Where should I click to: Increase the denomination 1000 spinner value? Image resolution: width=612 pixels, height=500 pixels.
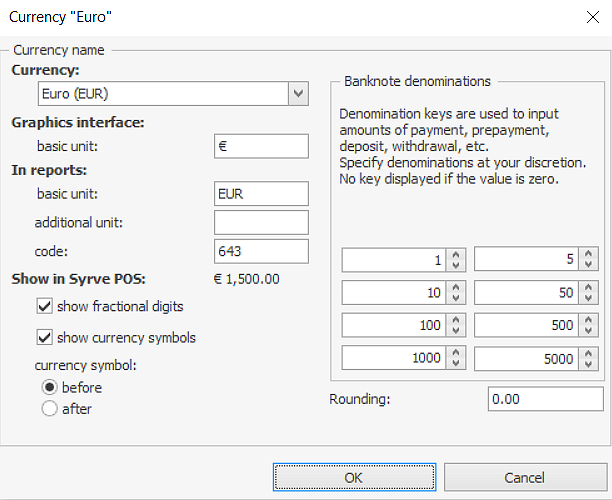(457, 354)
